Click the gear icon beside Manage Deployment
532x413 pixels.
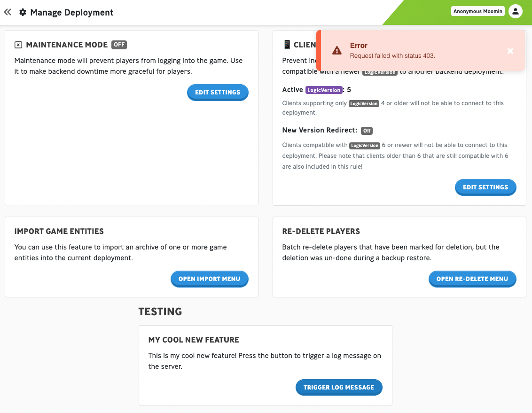coord(23,12)
